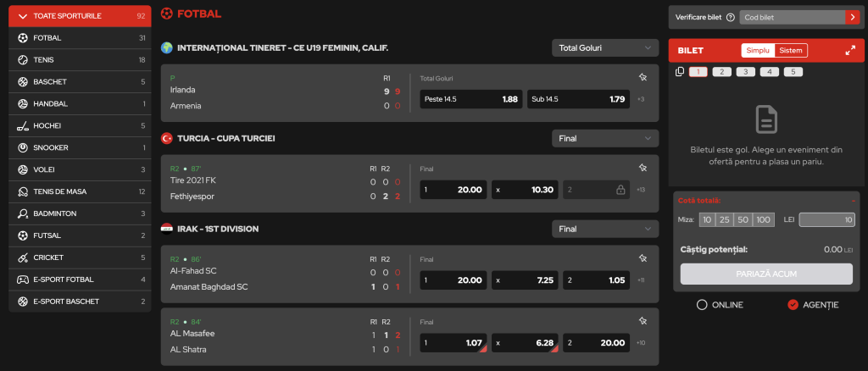Click the basketball icon next to BASCHET

pyautogui.click(x=23, y=82)
